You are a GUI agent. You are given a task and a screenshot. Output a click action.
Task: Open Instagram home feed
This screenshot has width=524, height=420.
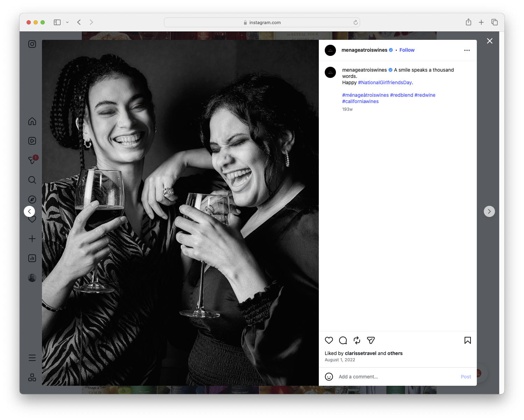click(x=32, y=121)
